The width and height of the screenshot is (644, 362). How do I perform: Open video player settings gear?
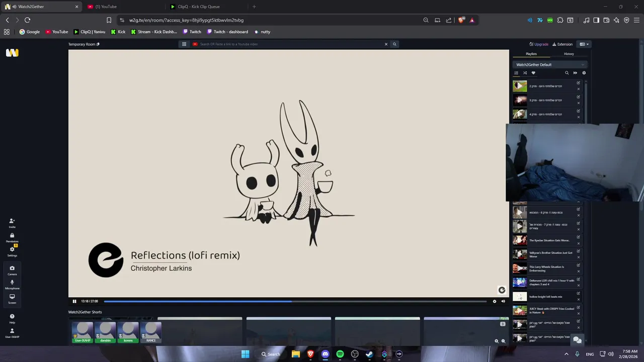click(495, 301)
